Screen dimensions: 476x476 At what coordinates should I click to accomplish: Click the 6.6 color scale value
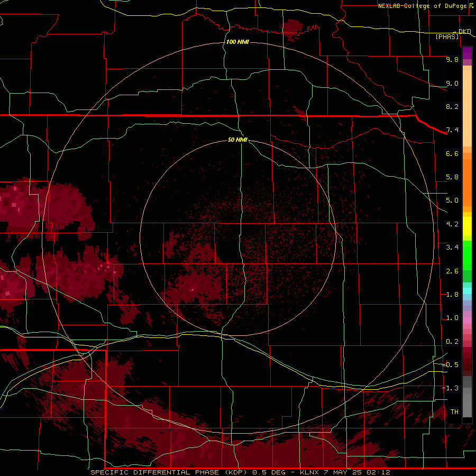pos(452,153)
